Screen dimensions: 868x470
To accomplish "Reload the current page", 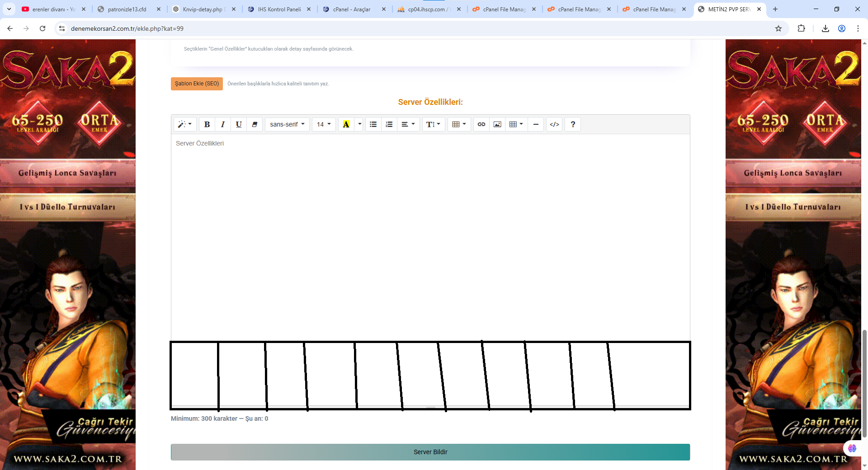I will tap(42, 28).
